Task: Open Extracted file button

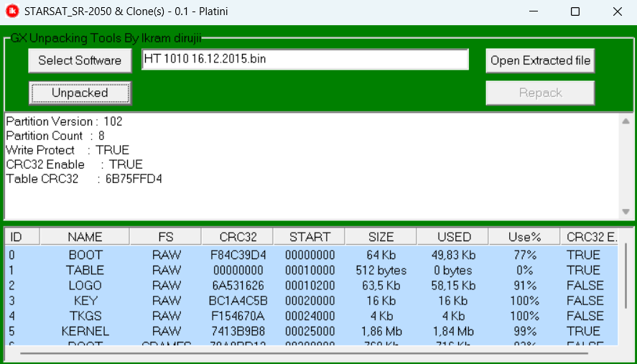Action: pos(540,60)
